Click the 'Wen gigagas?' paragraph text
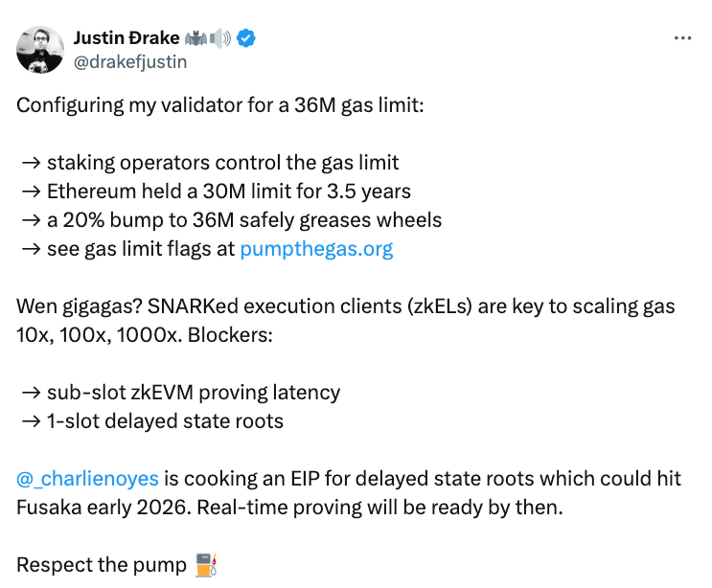Image resolution: width=712 pixels, height=588 pixels. [346, 321]
